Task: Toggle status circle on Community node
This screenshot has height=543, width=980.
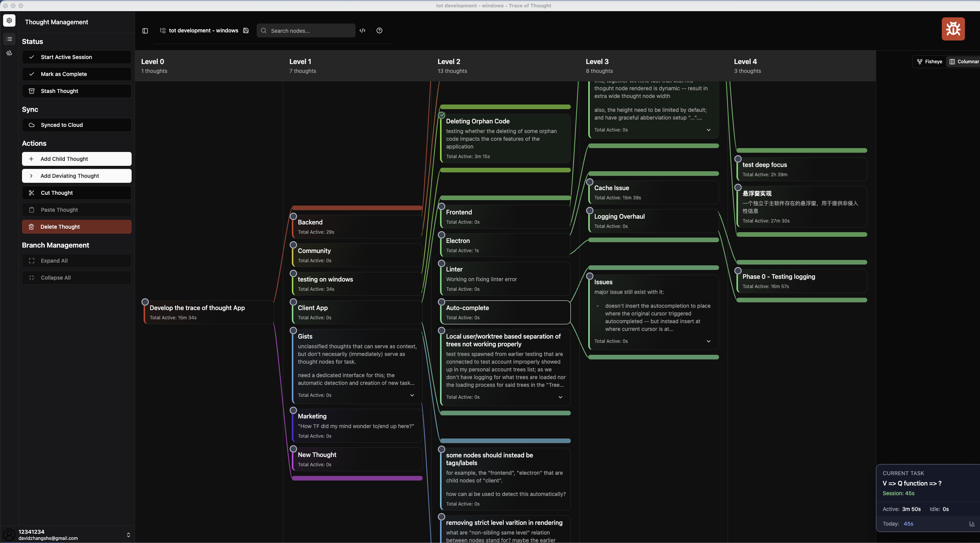Action: (x=293, y=245)
